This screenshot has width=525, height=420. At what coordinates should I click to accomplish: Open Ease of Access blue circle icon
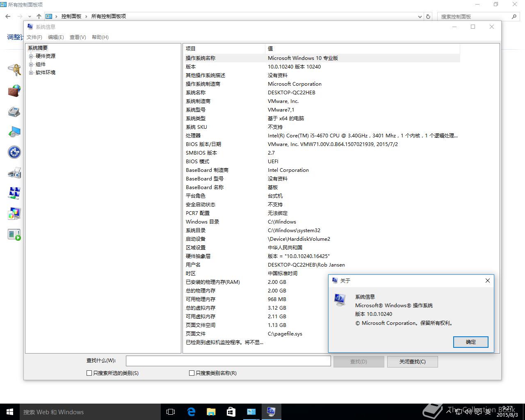(x=14, y=152)
